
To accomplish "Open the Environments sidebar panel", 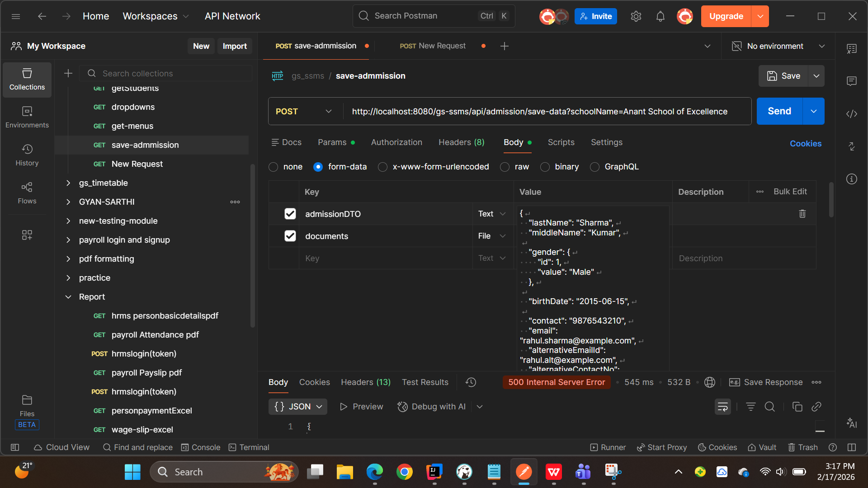I will [x=27, y=117].
